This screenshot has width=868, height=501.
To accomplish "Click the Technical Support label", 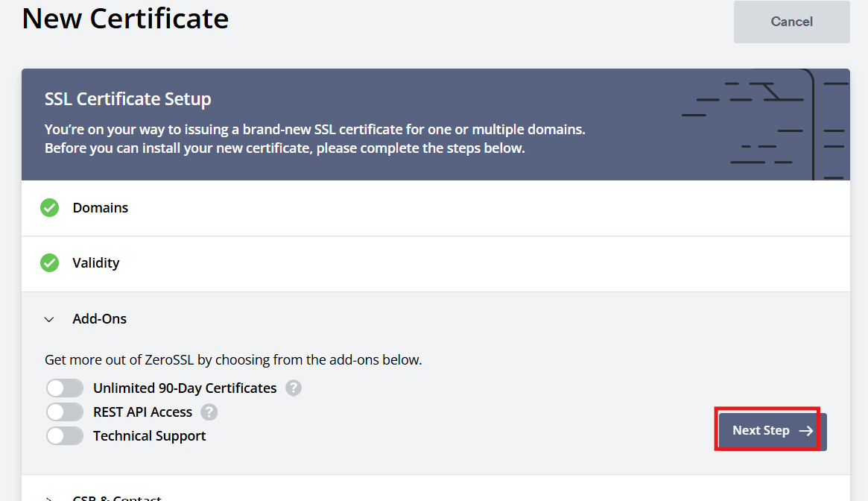I will click(x=150, y=436).
